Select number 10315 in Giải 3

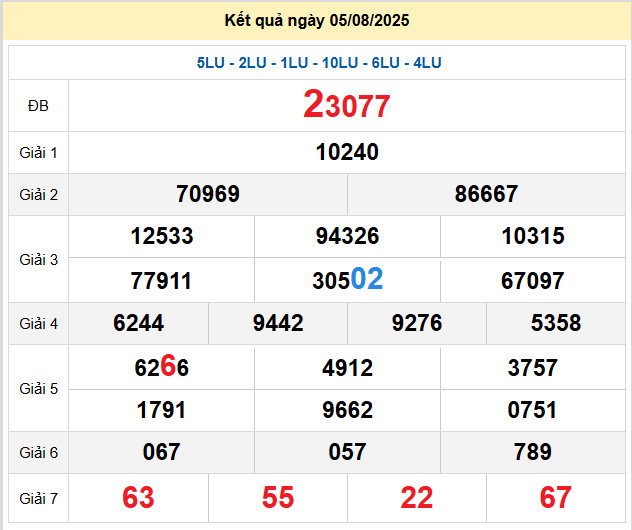click(533, 236)
